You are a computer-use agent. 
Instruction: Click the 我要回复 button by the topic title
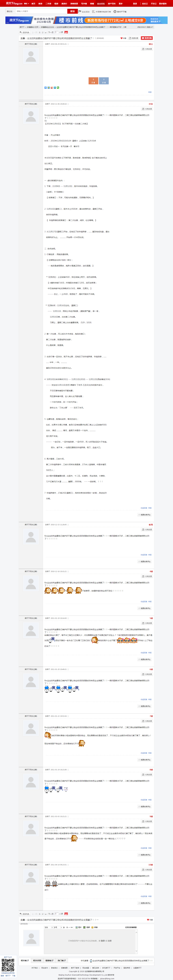tap(133, 38)
